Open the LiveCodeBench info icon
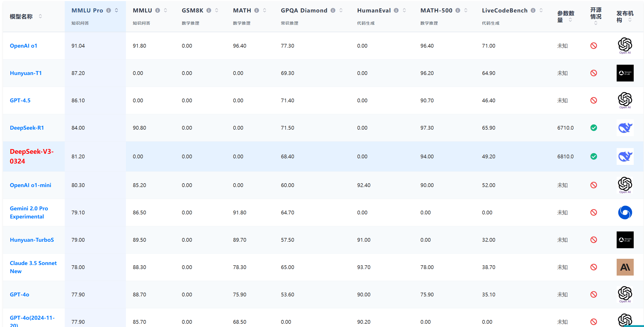Screen dimensions: 644x327 pos(533,10)
